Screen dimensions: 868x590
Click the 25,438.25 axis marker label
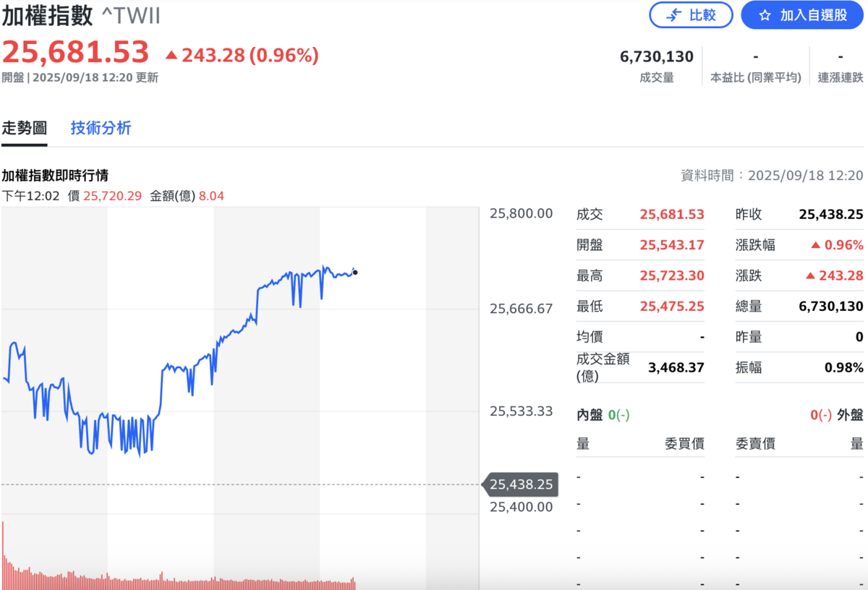520,484
